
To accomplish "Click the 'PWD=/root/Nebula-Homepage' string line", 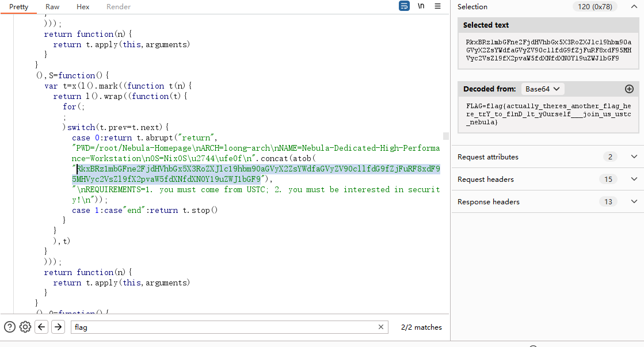I will pos(256,153).
